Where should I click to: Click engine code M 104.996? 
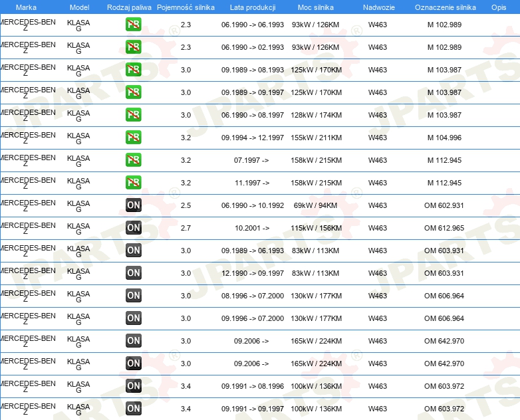444,138
